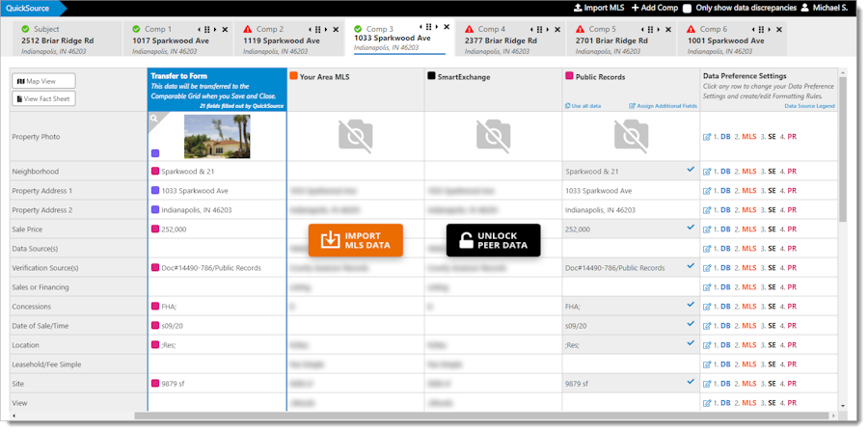Move Comp 5 right with arrow
The image size is (868, 432).
[658, 30]
